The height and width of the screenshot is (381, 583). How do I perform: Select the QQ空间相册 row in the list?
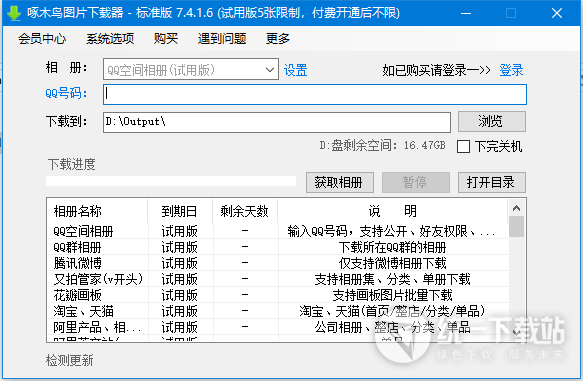point(278,231)
